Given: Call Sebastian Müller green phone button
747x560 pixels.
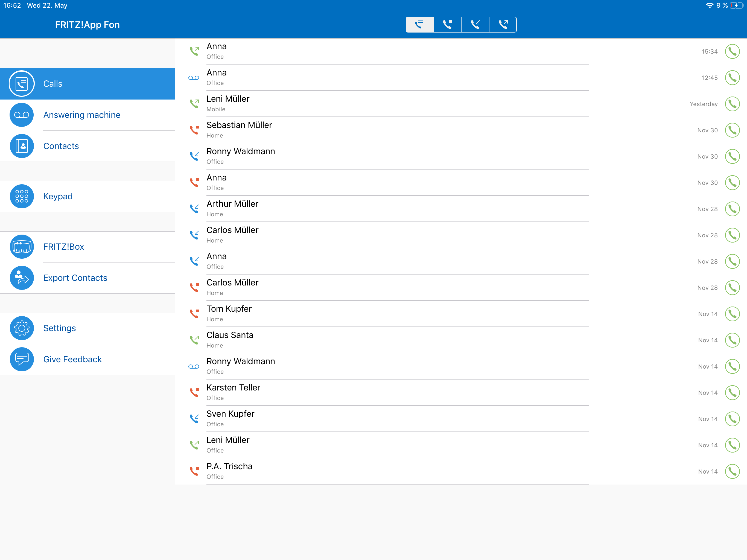Looking at the screenshot, I should (732, 130).
